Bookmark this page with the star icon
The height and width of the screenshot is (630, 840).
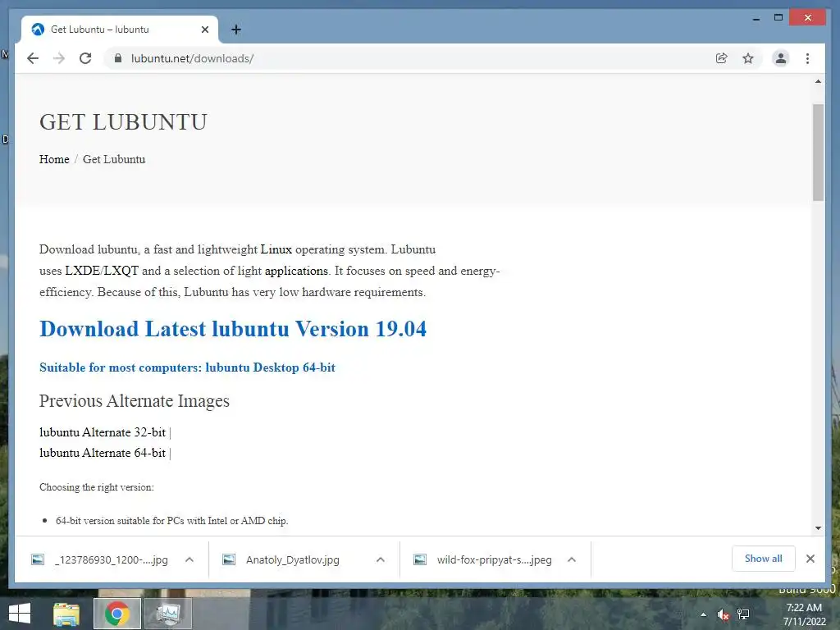click(x=748, y=58)
